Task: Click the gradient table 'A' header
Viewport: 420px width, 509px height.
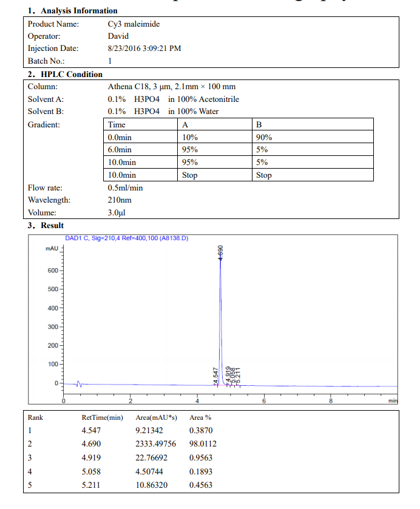Action: point(185,124)
